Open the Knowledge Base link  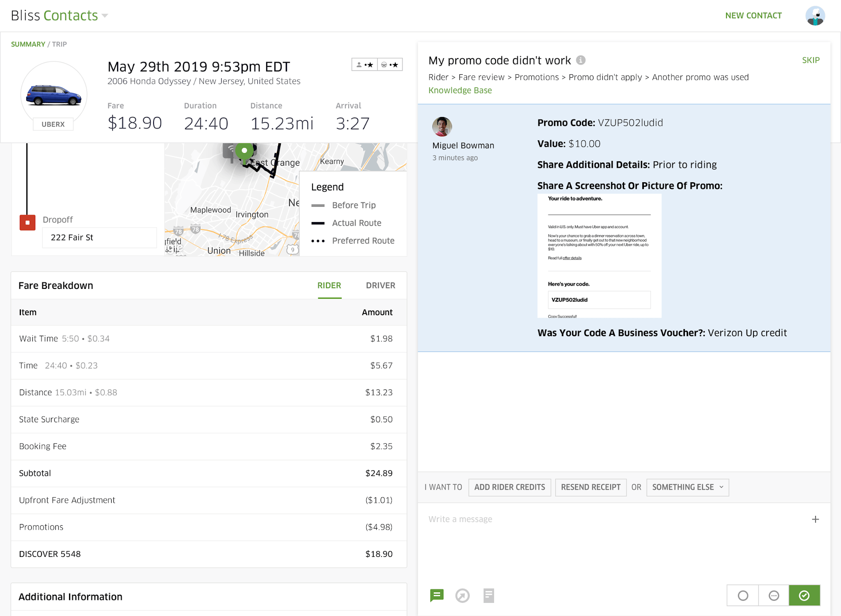(460, 90)
